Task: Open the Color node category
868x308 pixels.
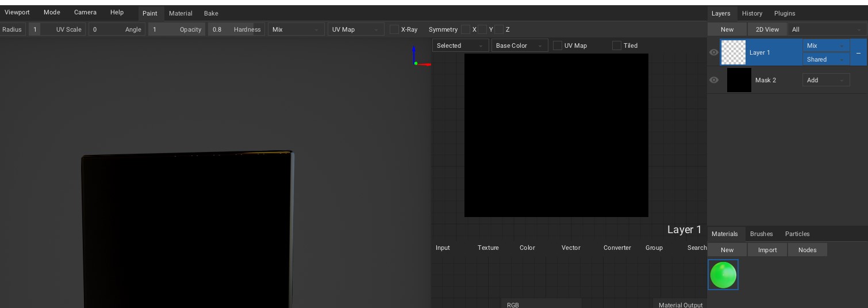Action: (x=527, y=248)
